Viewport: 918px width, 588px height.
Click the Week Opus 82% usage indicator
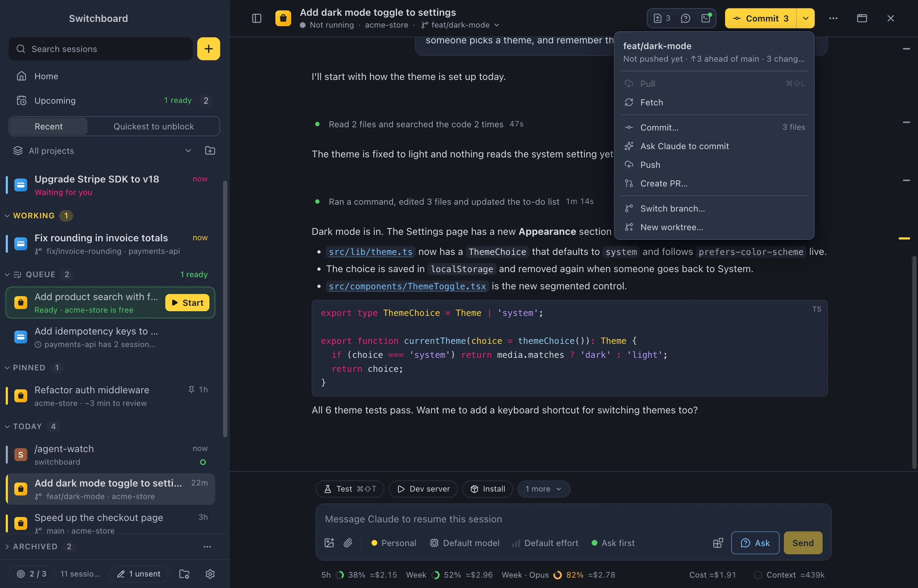558,575
